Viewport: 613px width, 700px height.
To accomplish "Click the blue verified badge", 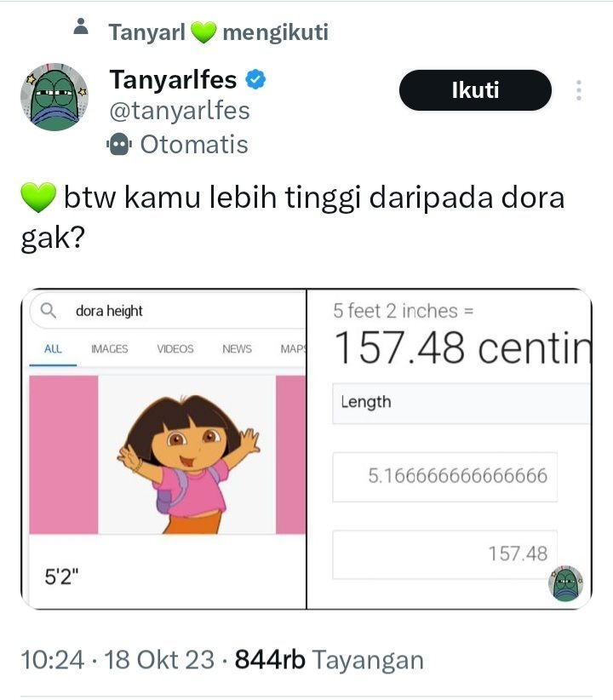I will (x=255, y=79).
